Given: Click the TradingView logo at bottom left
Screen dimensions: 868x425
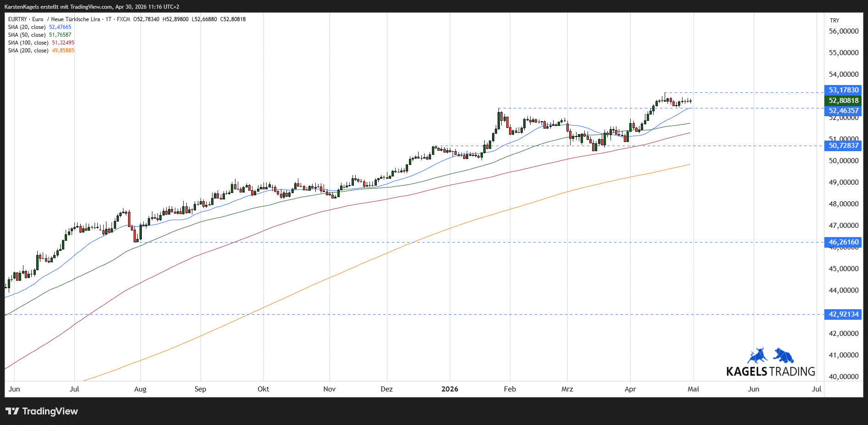Looking at the screenshot, I should click(42, 411).
